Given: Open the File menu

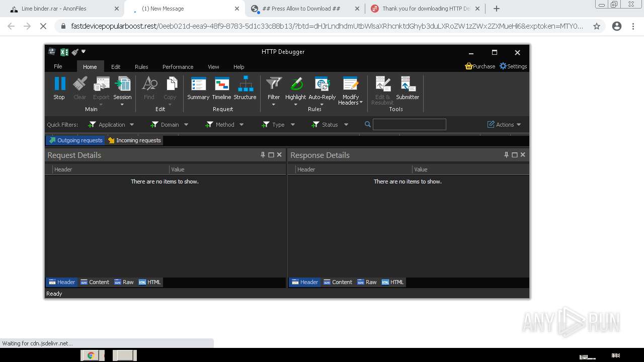Looking at the screenshot, I should [58, 66].
